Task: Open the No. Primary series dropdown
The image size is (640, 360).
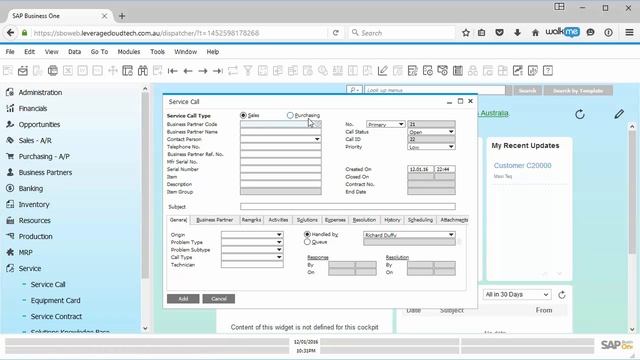Action: pos(401,124)
